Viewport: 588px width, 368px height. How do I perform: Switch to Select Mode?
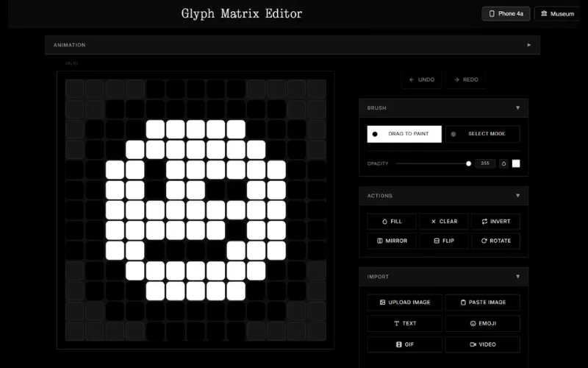click(x=482, y=134)
